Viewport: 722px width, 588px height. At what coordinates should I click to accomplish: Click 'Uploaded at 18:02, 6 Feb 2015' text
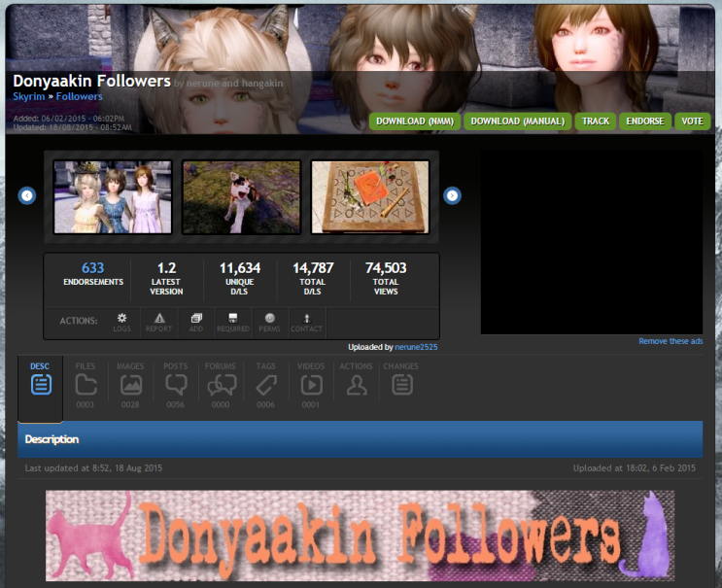(x=634, y=468)
